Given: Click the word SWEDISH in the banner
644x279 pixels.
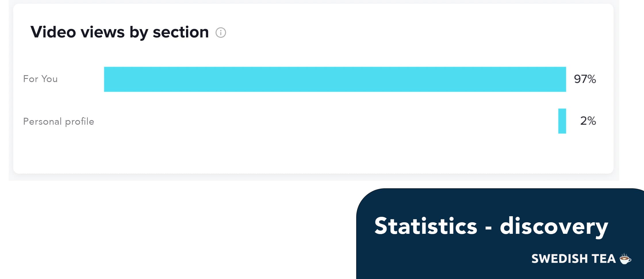Looking at the screenshot, I should [x=555, y=259].
